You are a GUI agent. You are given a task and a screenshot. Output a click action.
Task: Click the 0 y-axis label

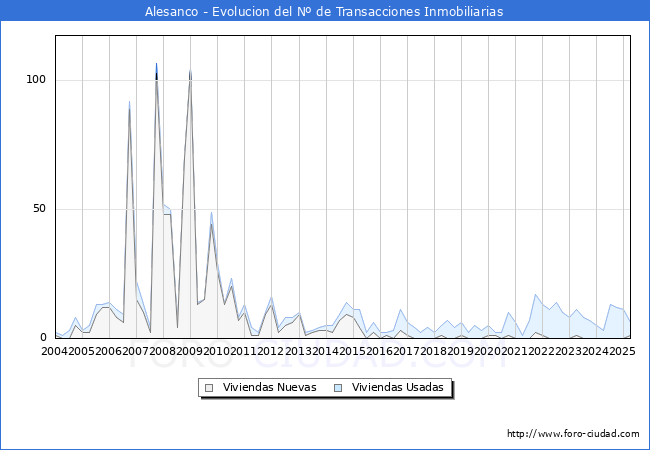pyautogui.click(x=43, y=338)
